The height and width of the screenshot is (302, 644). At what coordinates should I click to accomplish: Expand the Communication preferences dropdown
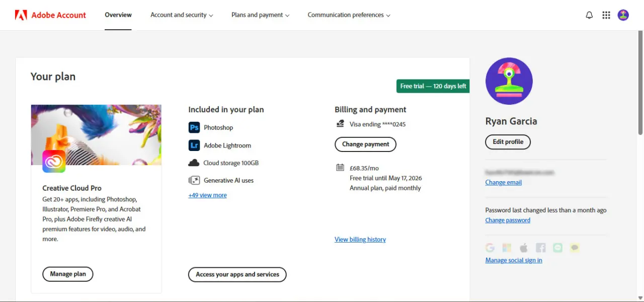click(349, 15)
